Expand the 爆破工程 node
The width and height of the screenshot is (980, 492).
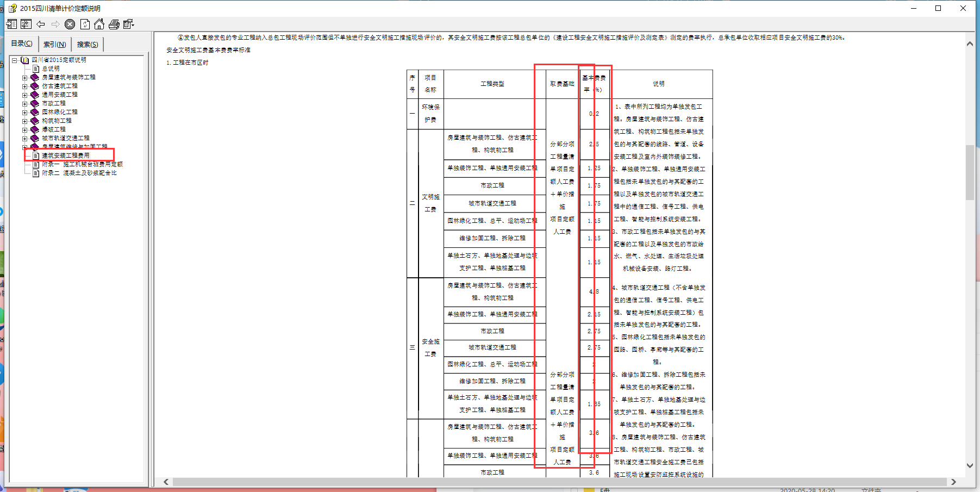pos(24,130)
